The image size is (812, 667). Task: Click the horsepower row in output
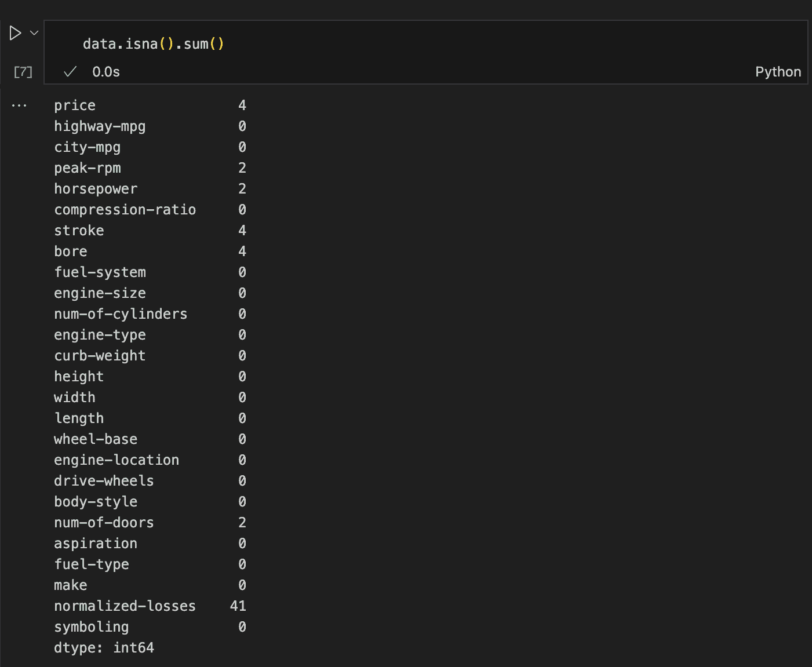click(96, 188)
